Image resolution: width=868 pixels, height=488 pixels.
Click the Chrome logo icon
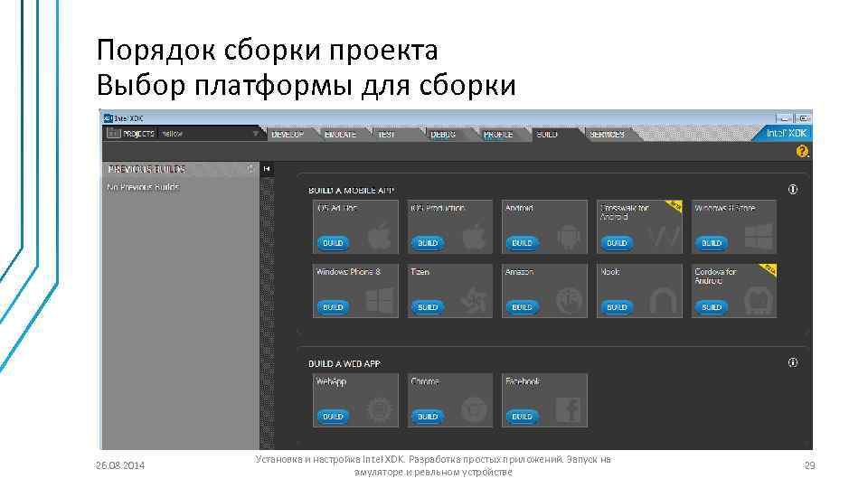tap(475, 410)
